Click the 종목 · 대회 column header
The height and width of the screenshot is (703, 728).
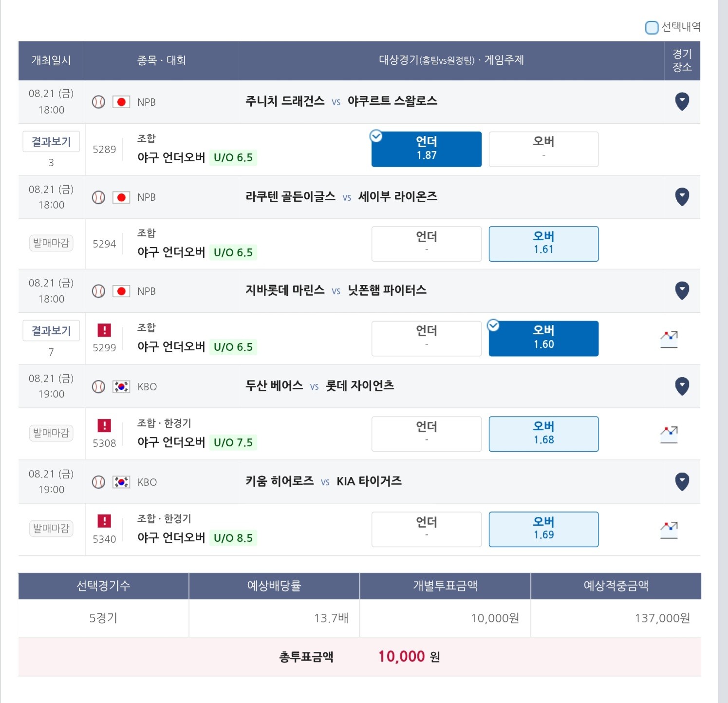point(162,60)
